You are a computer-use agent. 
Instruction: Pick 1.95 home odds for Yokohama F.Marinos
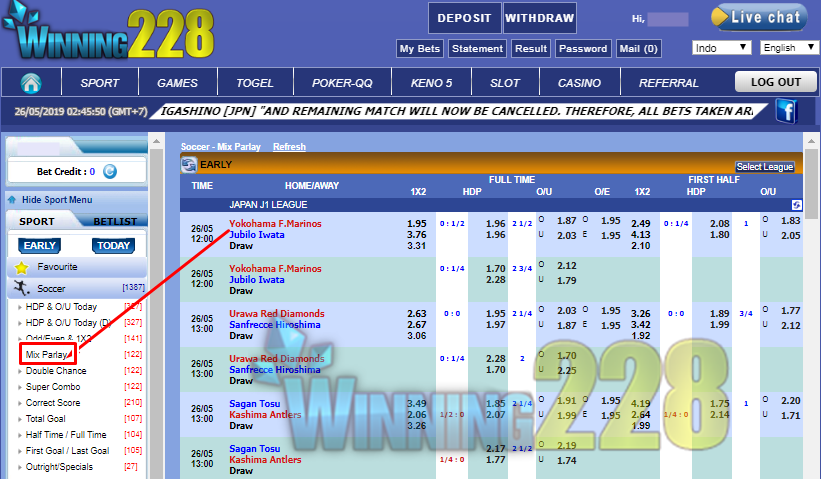click(417, 224)
